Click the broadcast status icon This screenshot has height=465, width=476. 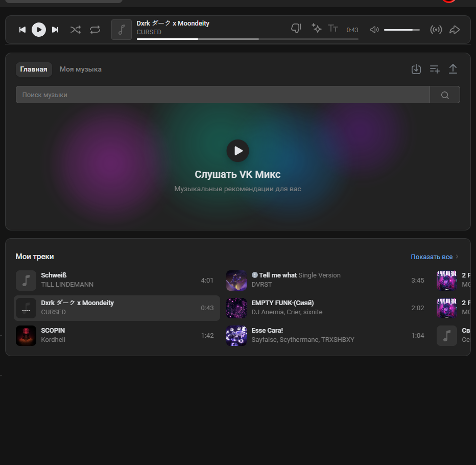coord(436,30)
